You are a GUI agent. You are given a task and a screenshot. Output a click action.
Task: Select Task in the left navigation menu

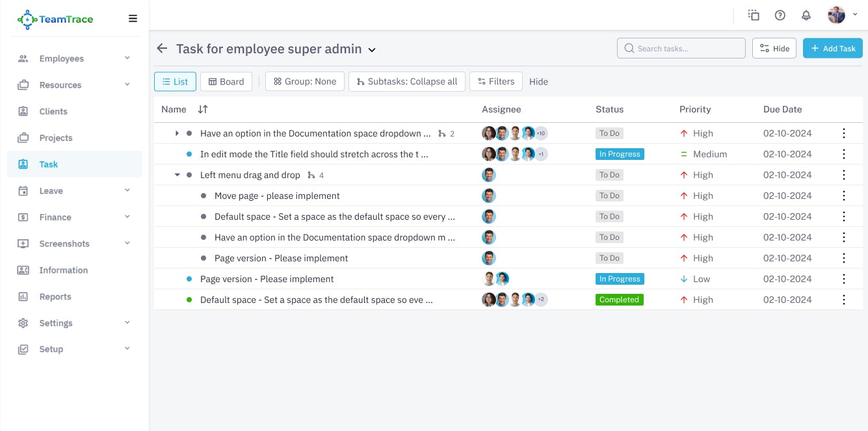tap(48, 164)
